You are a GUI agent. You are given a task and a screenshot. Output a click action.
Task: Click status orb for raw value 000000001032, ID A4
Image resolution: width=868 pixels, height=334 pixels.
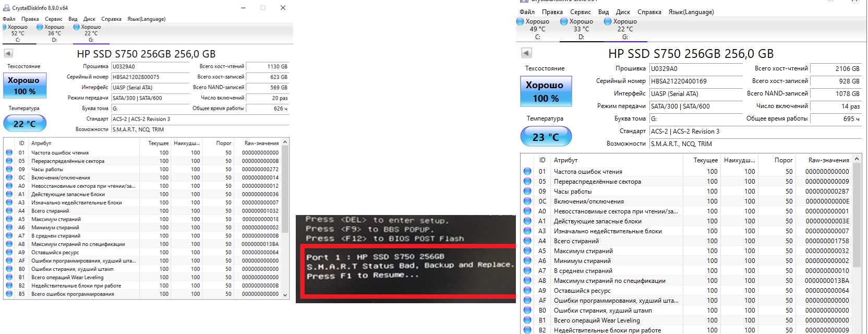9,211
